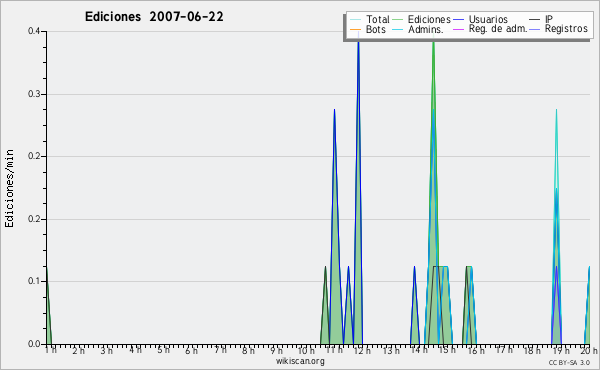Screen dimensions: 600x370
Task: Click the 8 h x-axis label
Action: 248,351
